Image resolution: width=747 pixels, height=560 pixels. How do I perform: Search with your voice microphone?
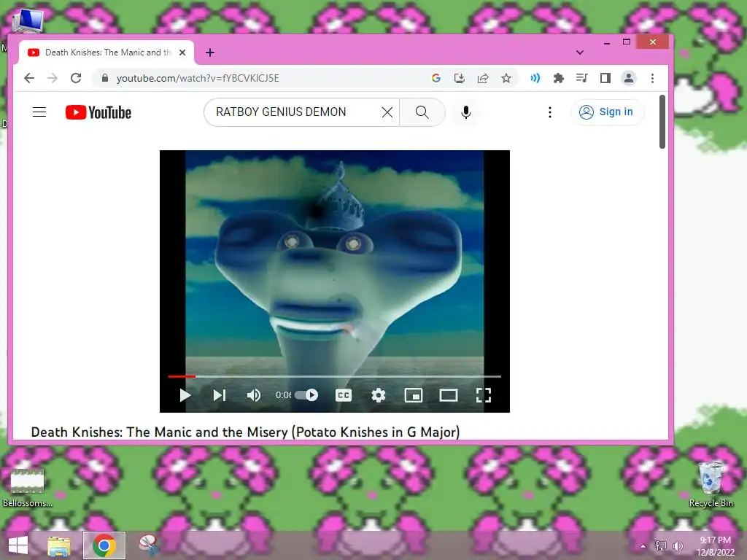pyautogui.click(x=466, y=112)
